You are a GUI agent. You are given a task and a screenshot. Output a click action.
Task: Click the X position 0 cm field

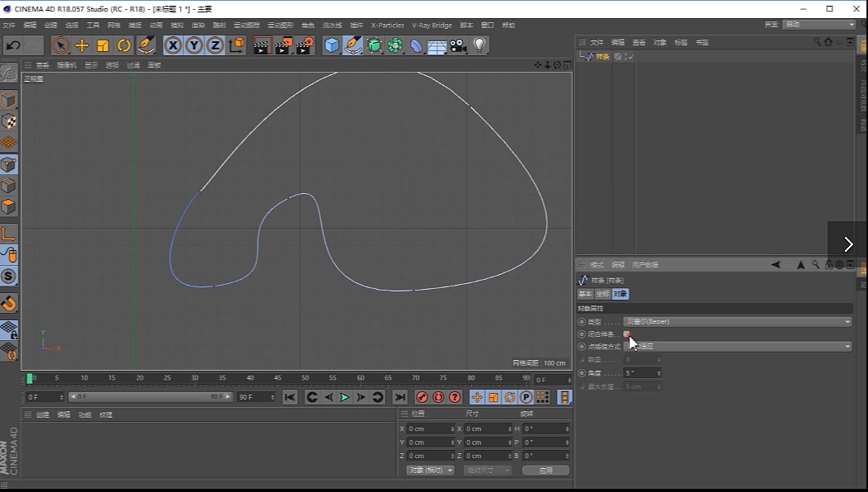pos(431,428)
